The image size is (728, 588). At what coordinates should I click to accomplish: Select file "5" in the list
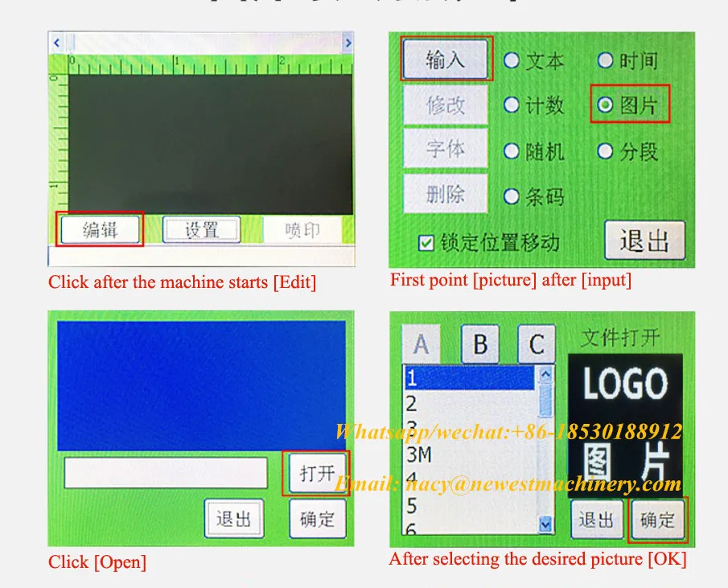coord(469,505)
